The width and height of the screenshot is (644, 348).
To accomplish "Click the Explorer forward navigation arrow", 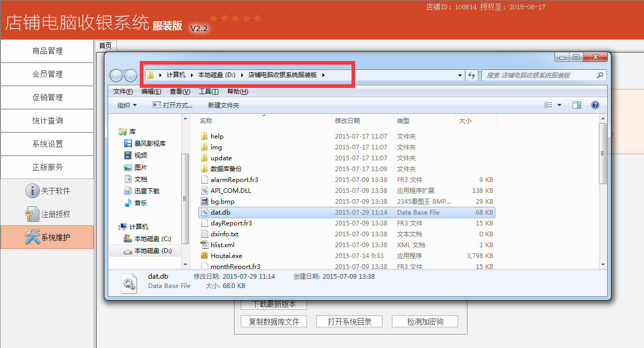I will pyautogui.click(x=130, y=75).
